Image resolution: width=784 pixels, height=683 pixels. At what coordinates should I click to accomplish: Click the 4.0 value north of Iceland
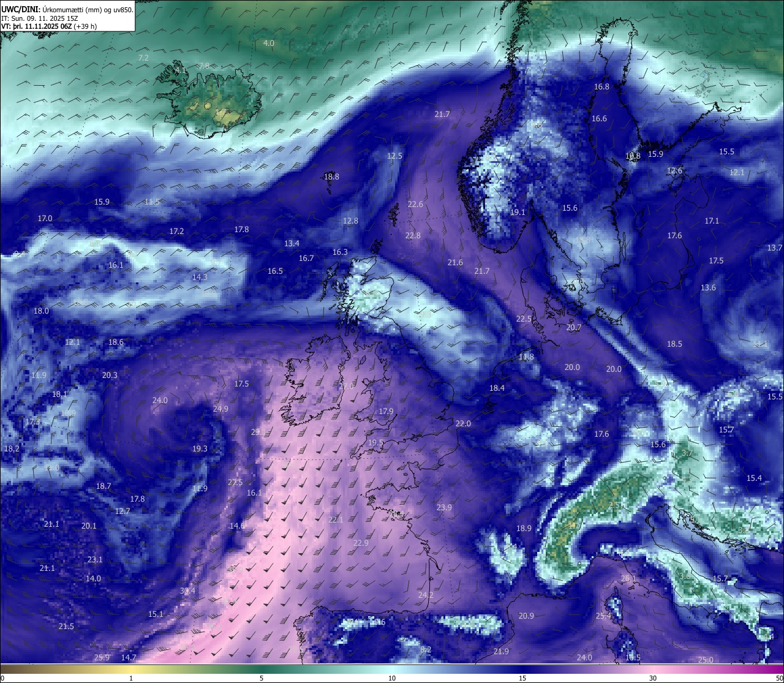(x=269, y=43)
